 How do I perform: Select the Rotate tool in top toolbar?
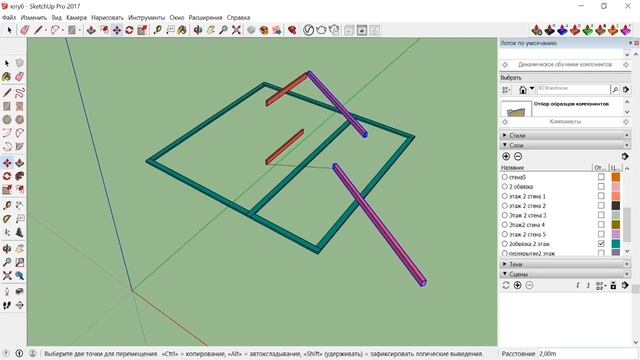pos(129,30)
